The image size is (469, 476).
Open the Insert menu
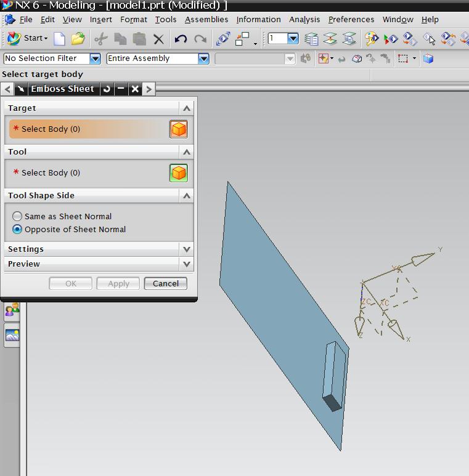click(101, 20)
